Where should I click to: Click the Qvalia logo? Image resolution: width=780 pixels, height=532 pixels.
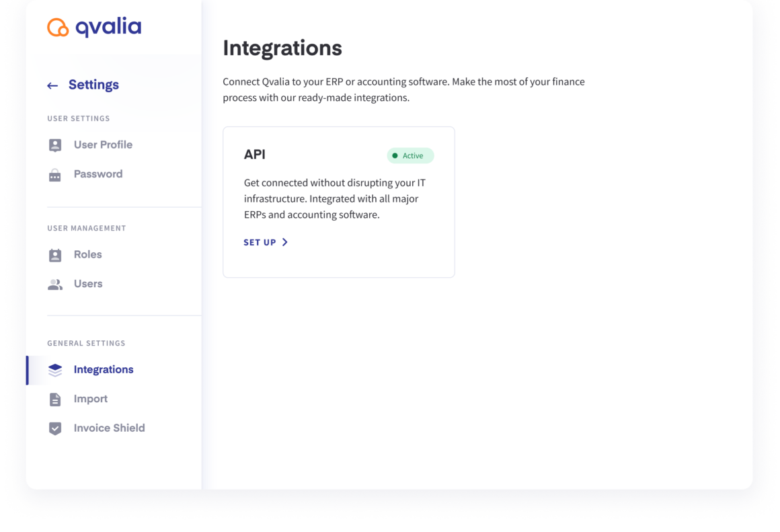[94, 28]
